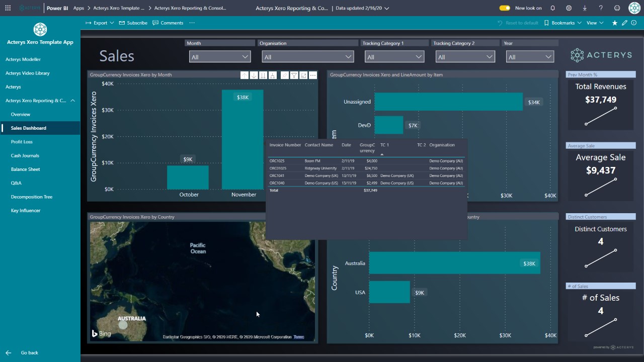
Task: Click the Apps breadcrumb link
Action: 78,8
